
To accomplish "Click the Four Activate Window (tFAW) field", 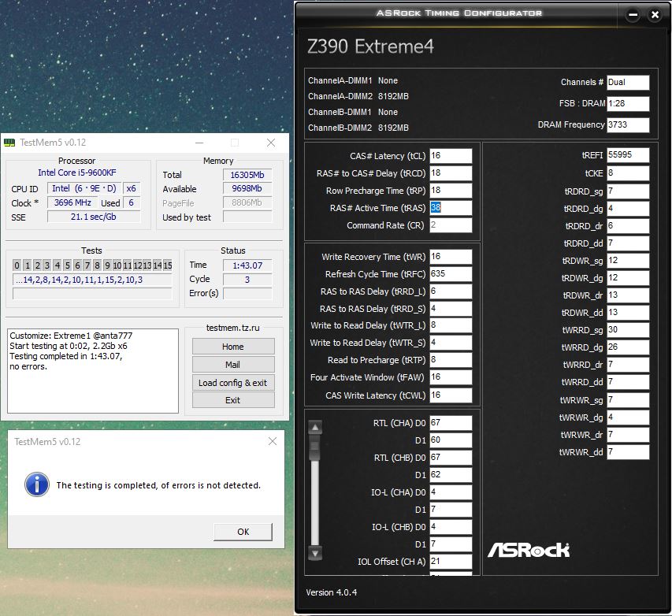I will click(451, 377).
